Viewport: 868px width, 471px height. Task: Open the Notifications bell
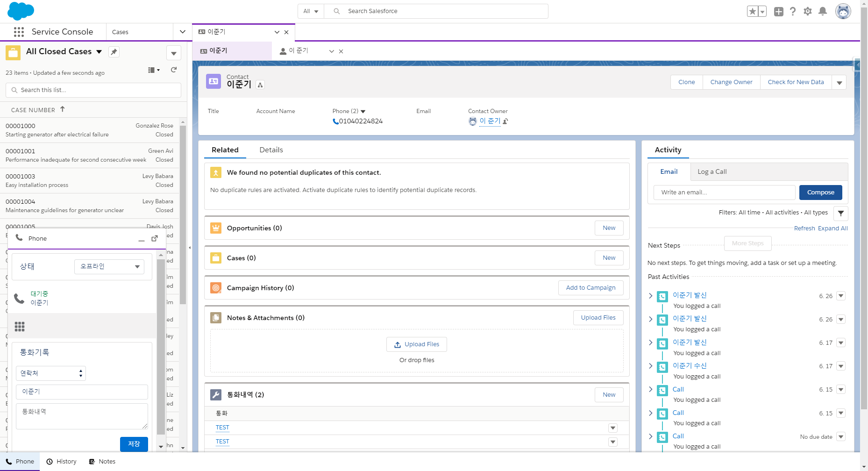(x=823, y=11)
